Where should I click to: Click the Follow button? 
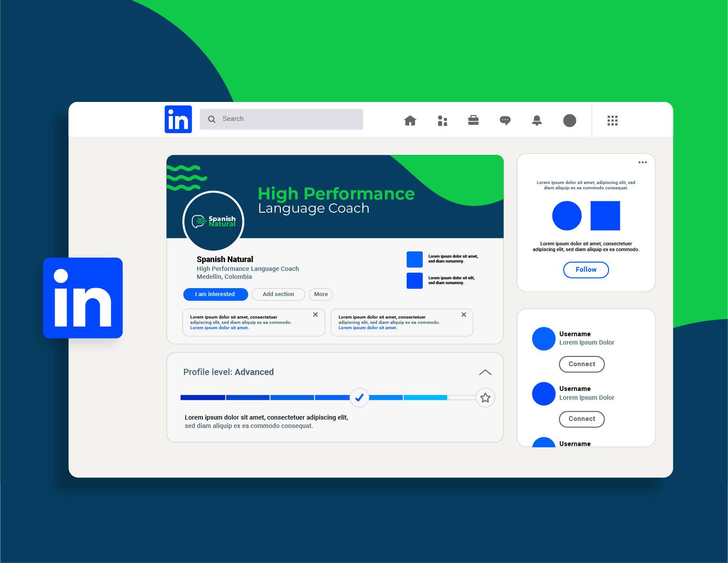[586, 270]
